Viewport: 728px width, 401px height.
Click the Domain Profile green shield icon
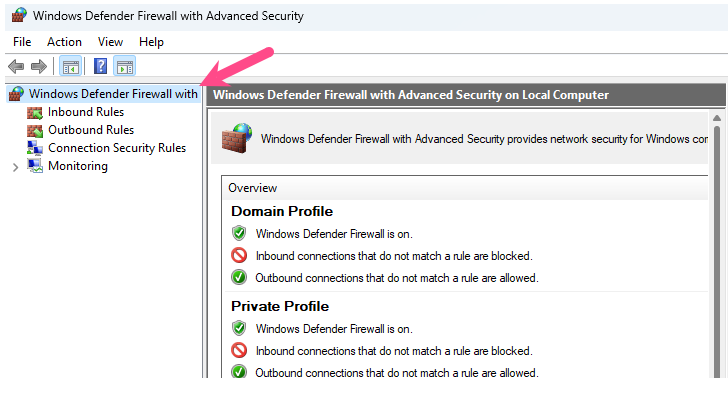coord(239,233)
